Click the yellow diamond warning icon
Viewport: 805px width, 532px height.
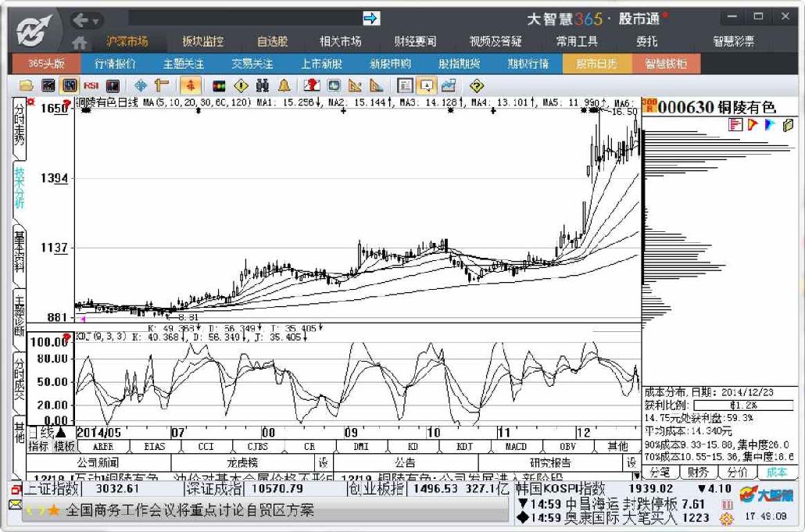241,86
